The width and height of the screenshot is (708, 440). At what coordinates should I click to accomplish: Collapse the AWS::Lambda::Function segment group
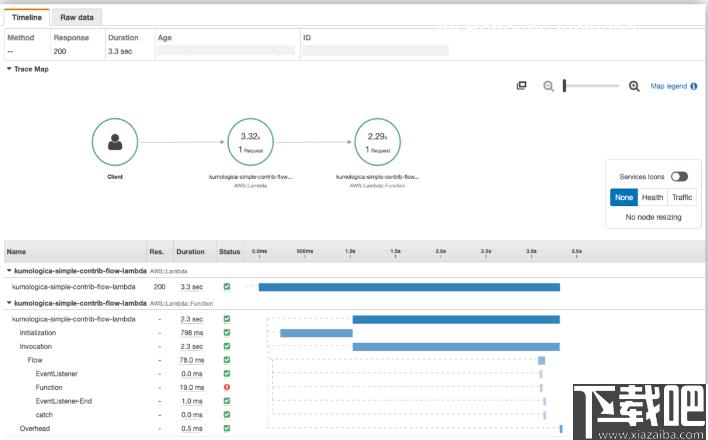(x=9, y=303)
